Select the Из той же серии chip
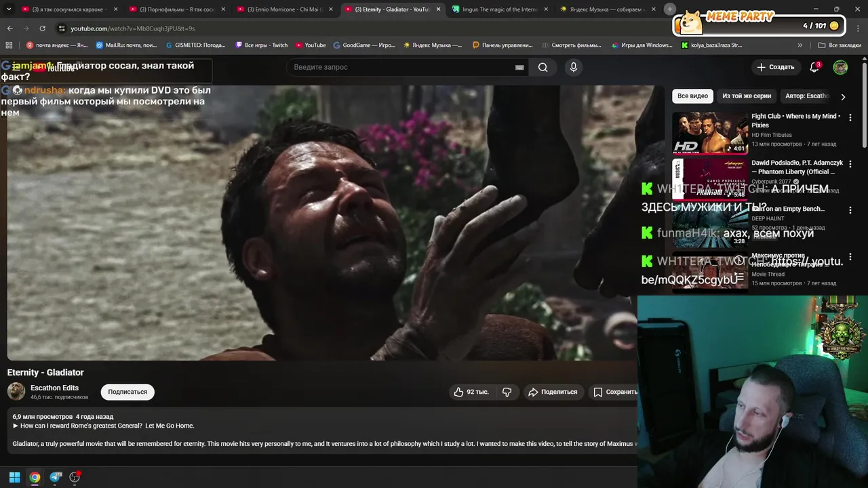 point(747,96)
